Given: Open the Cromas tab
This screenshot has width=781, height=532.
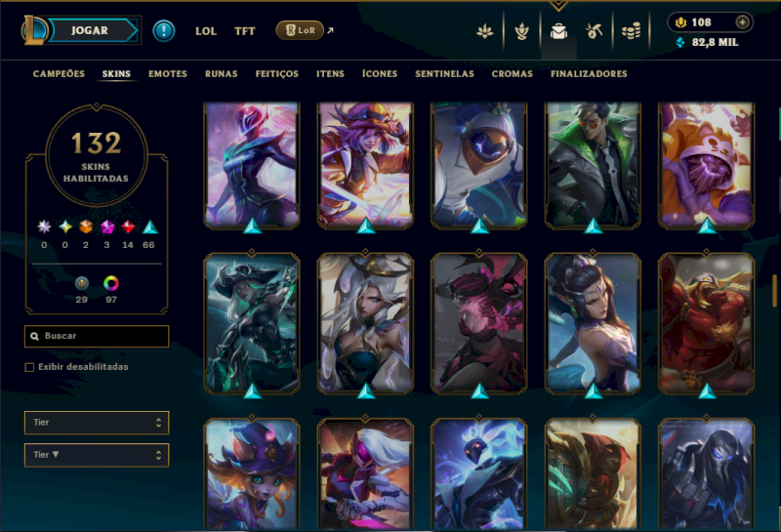Looking at the screenshot, I should coord(512,74).
